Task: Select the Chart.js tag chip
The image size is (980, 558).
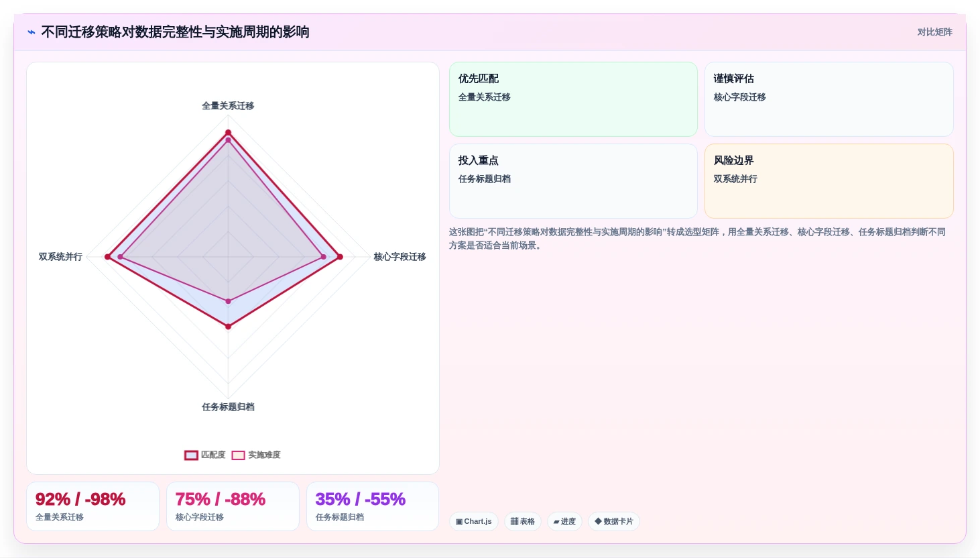Action: (x=474, y=521)
